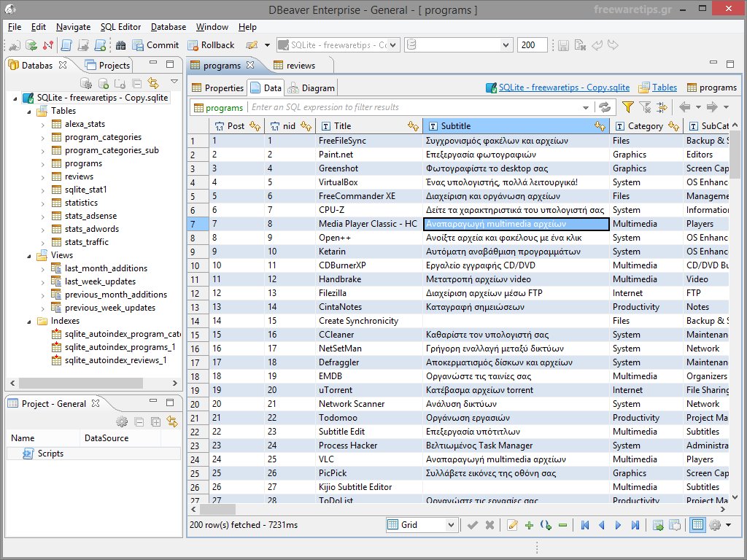Click the forward navigation arrow in data panel
Image resolution: width=747 pixels, height=560 pixels.
pyautogui.click(x=712, y=107)
